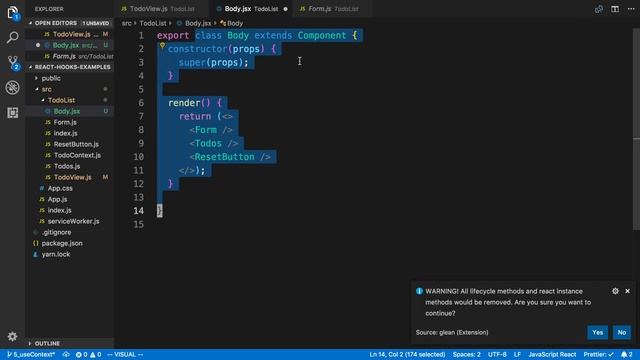
Task: Expand the public folder
Action: tap(51, 78)
